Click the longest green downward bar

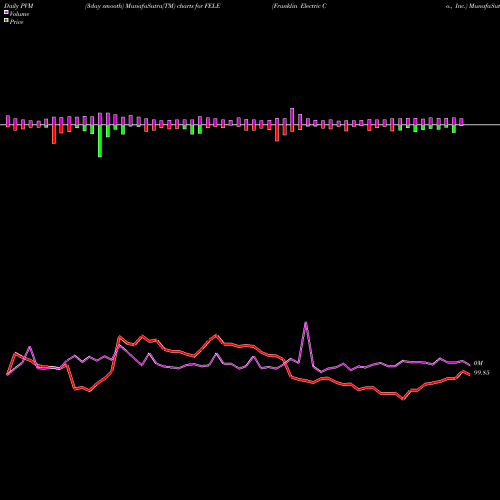(100, 141)
